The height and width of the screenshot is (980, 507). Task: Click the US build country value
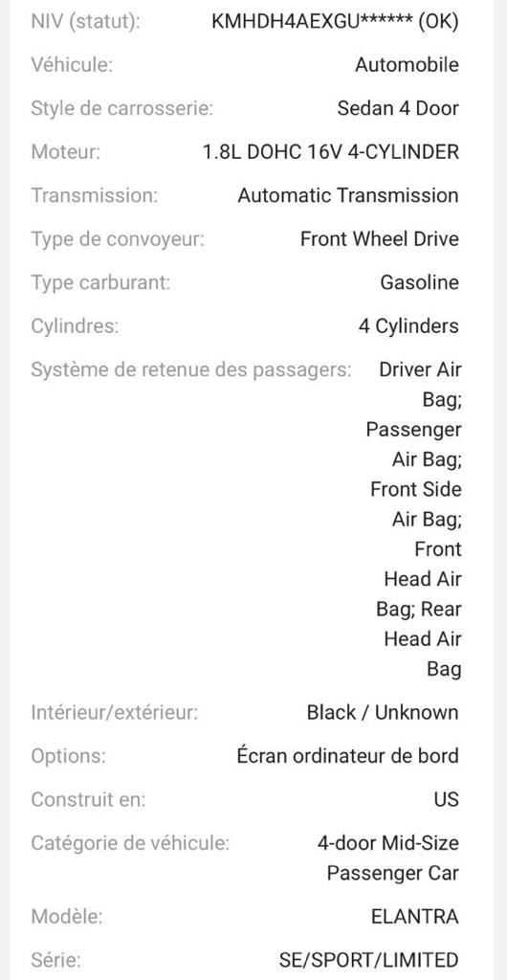pyautogui.click(x=447, y=799)
